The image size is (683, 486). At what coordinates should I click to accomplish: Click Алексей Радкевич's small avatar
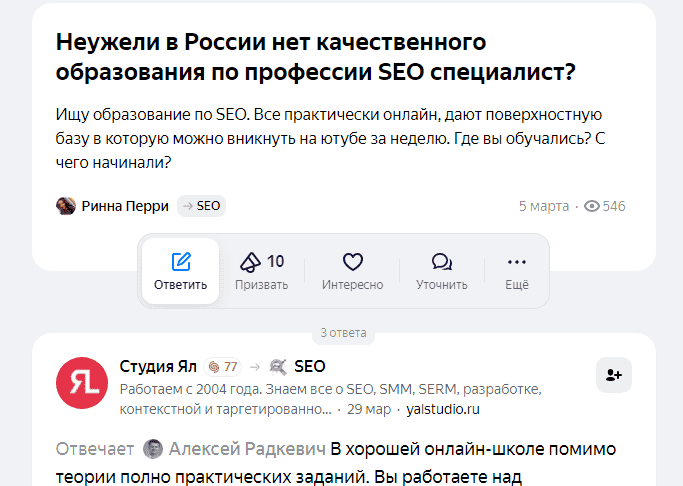point(153,449)
